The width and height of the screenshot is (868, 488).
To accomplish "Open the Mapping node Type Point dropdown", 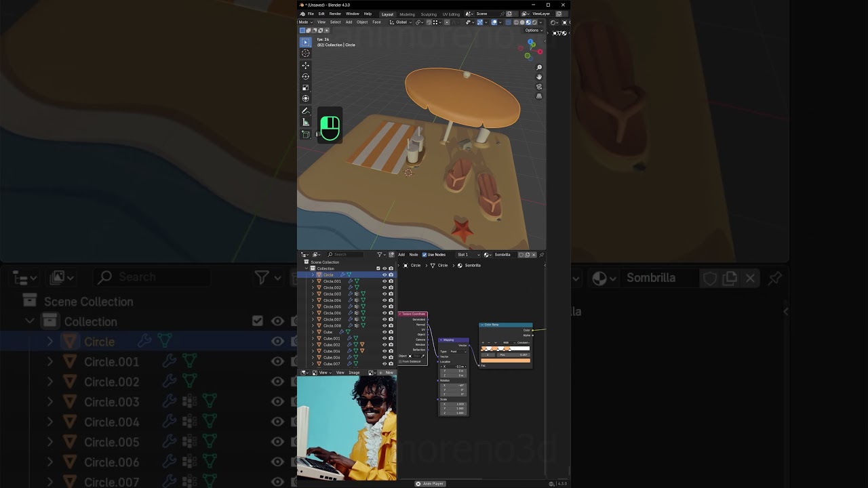I will pyautogui.click(x=458, y=352).
